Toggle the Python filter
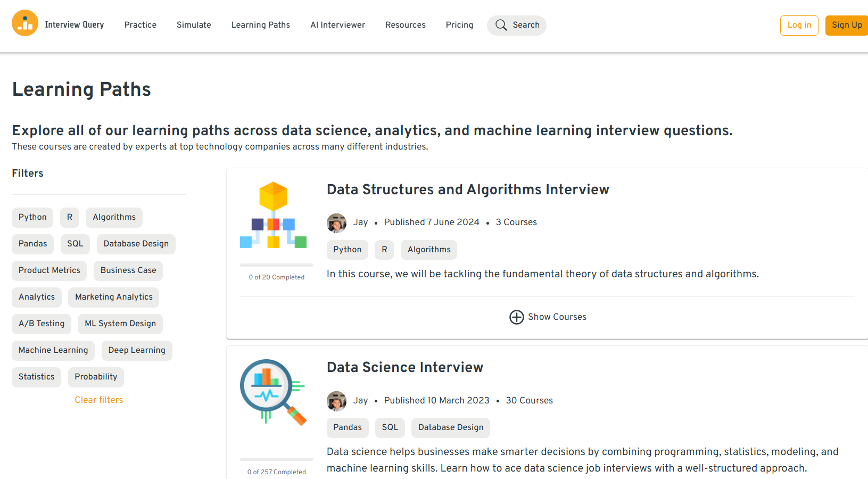868x479 pixels. tap(32, 217)
